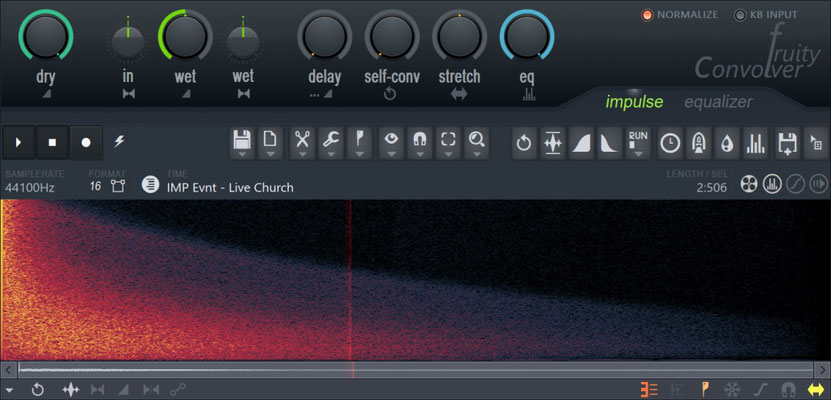Click the cursor-and-page icon at the toolbar's right end
This screenshot has height=400, width=831.
click(817, 143)
